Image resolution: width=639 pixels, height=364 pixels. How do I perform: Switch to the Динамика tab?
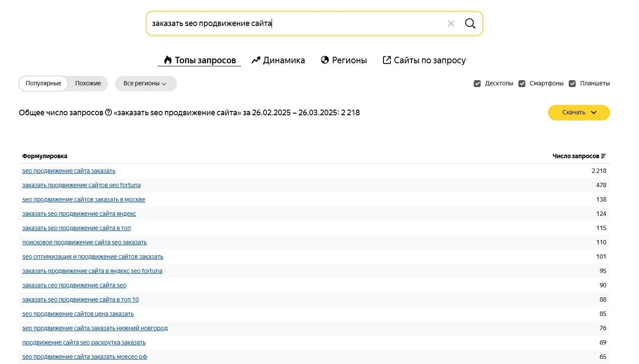(279, 60)
